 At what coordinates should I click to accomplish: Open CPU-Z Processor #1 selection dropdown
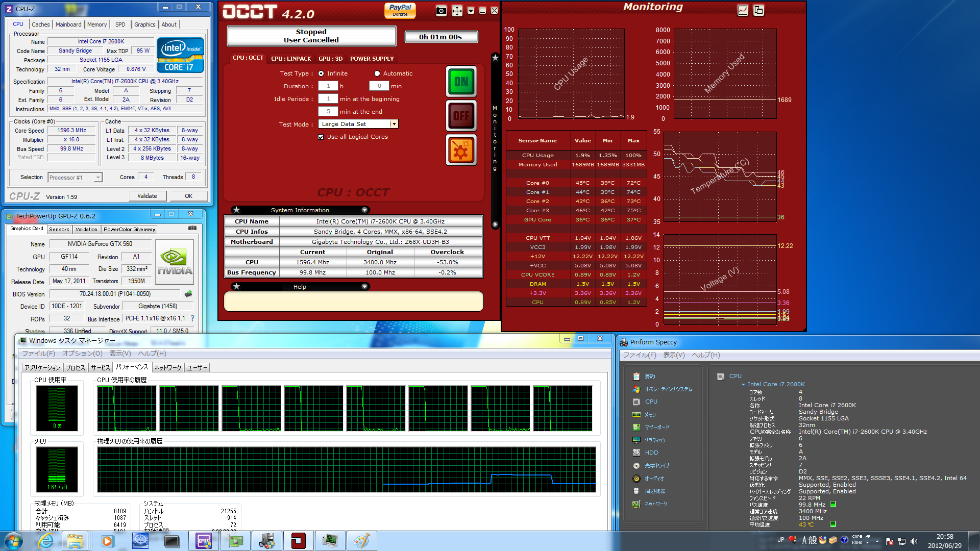coord(97,178)
